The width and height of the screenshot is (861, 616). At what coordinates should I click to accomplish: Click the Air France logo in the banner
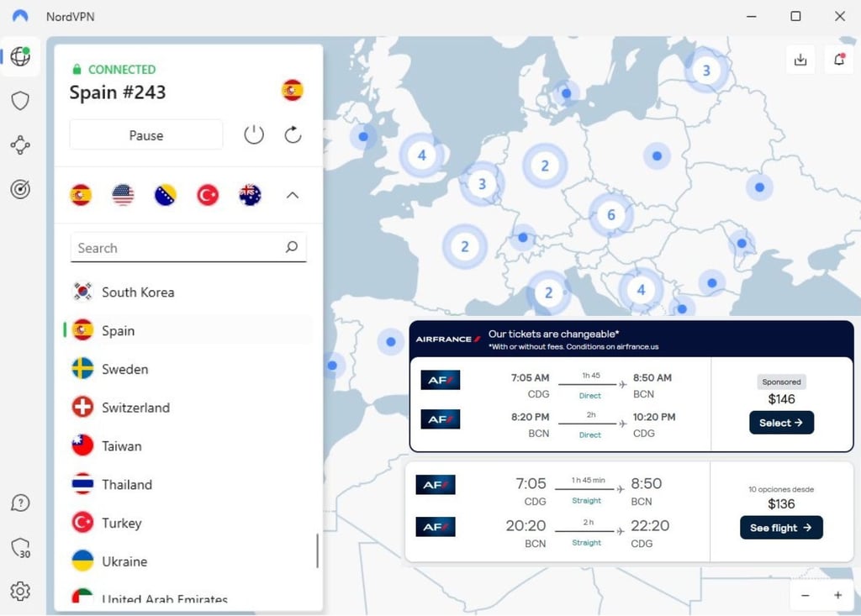coord(448,340)
